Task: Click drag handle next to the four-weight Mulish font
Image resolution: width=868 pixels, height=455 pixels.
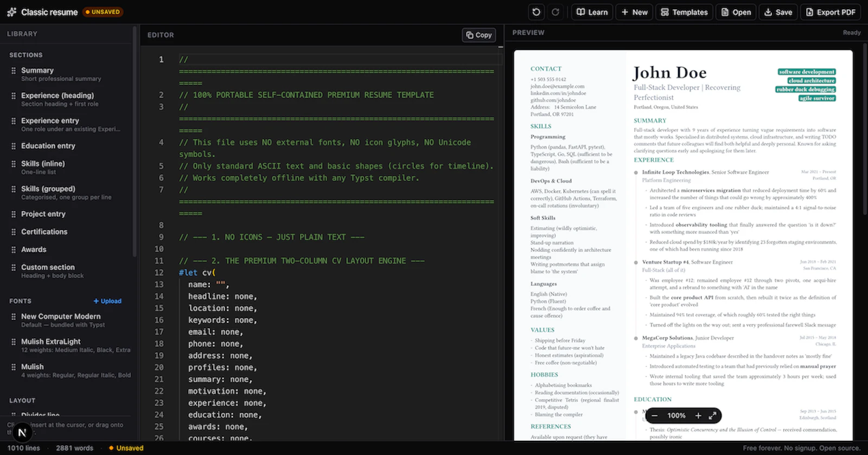Action: [x=14, y=367]
